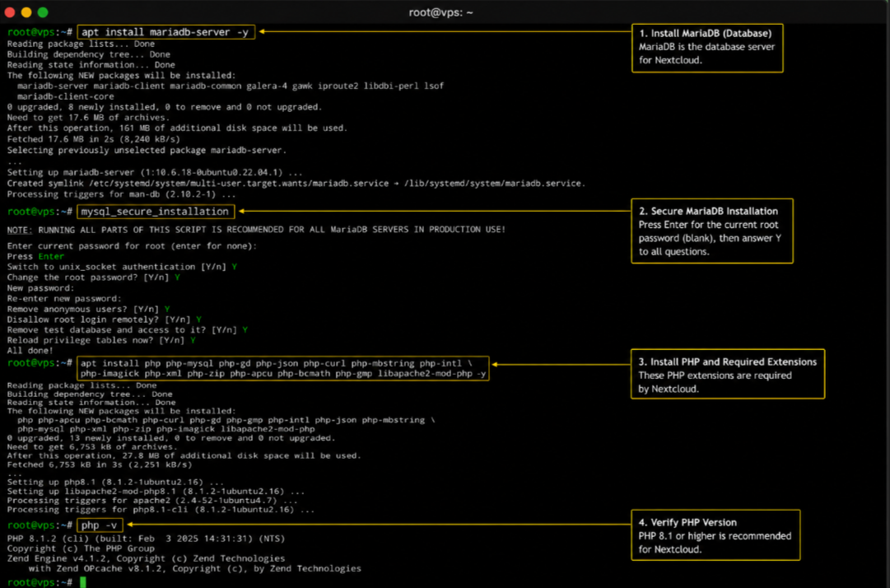Select the 'Re-enter new password:' prompt line
Image resolution: width=890 pixels, height=588 pixels.
(x=64, y=299)
